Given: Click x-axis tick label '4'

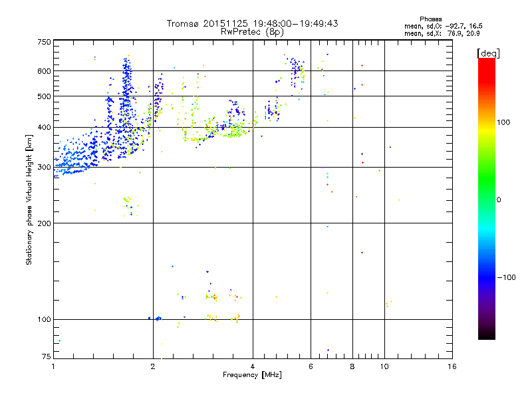Looking at the screenshot, I should (x=253, y=366).
